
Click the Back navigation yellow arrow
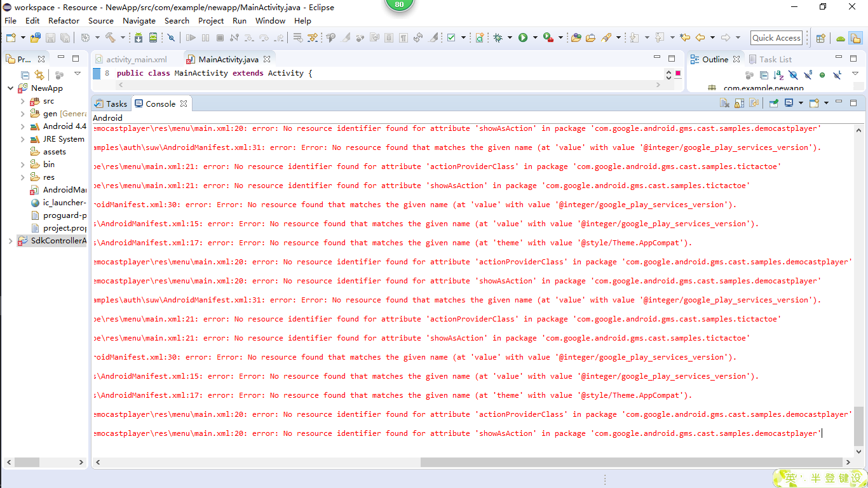pos(700,37)
